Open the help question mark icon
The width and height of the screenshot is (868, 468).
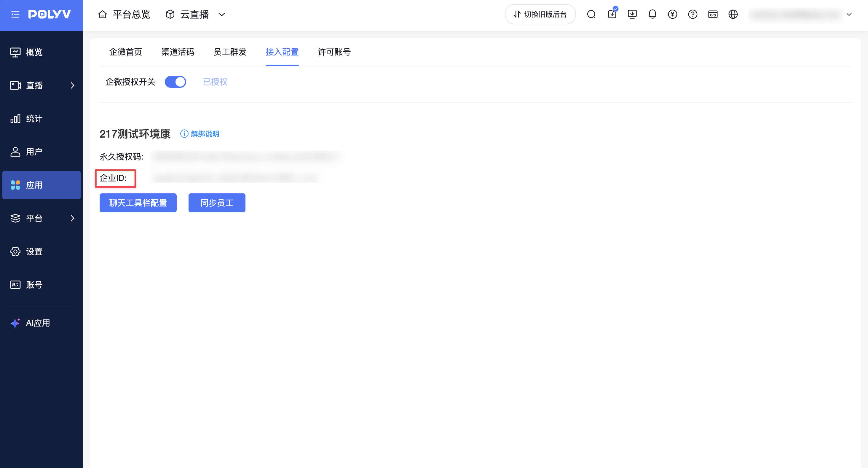click(x=693, y=15)
